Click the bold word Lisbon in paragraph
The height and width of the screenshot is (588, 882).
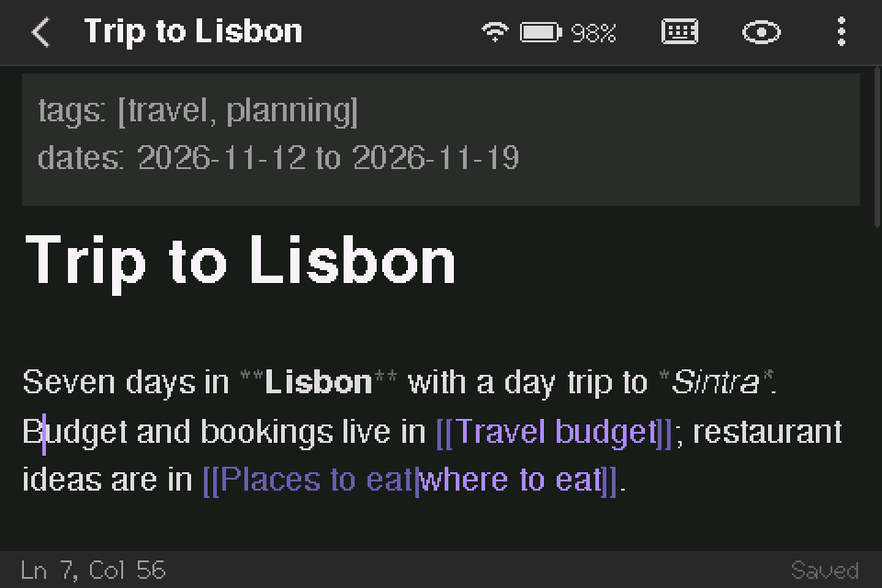point(319,382)
